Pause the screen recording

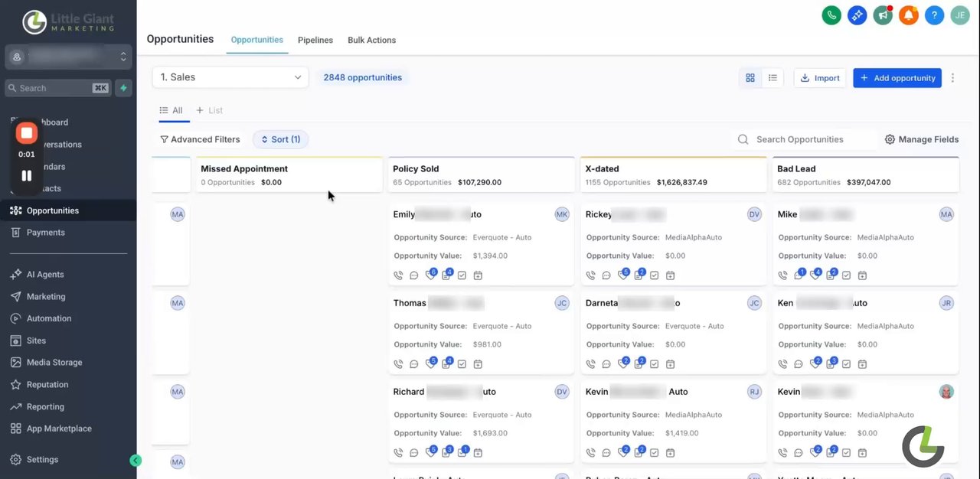point(27,175)
